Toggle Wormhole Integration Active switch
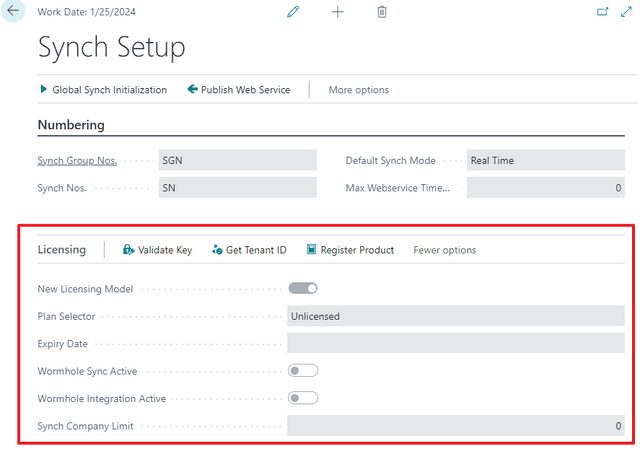The image size is (640, 452). pos(303,398)
